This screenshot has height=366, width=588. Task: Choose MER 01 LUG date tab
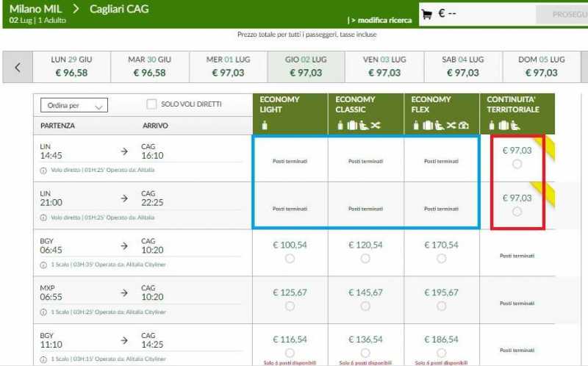tap(228, 67)
